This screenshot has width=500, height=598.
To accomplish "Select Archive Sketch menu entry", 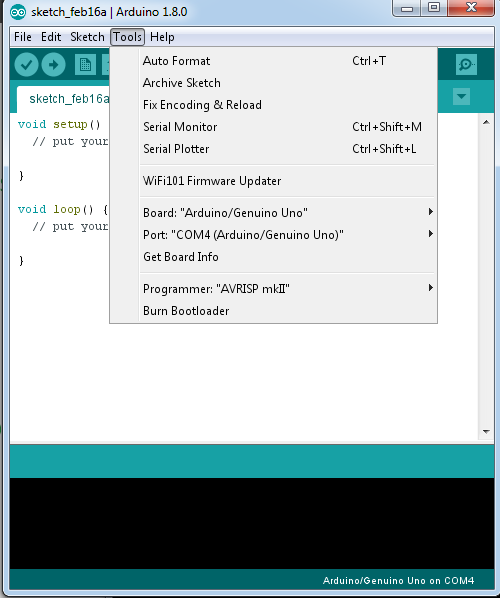I will pos(273,83).
